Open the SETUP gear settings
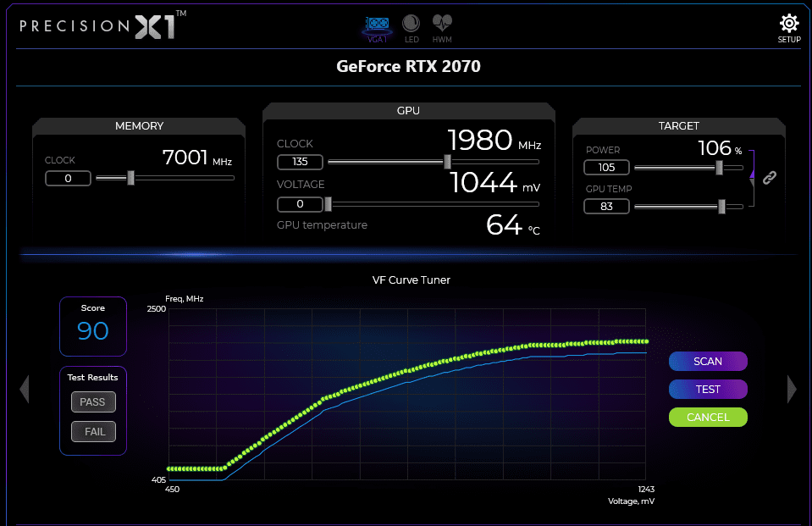The width and height of the screenshot is (812, 526). pyautogui.click(x=789, y=29)
